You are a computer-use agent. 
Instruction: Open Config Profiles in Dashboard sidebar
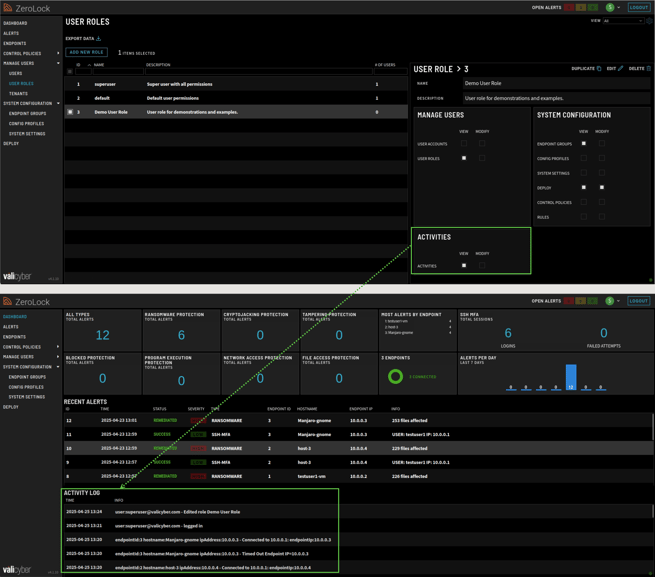click(26, 387)
